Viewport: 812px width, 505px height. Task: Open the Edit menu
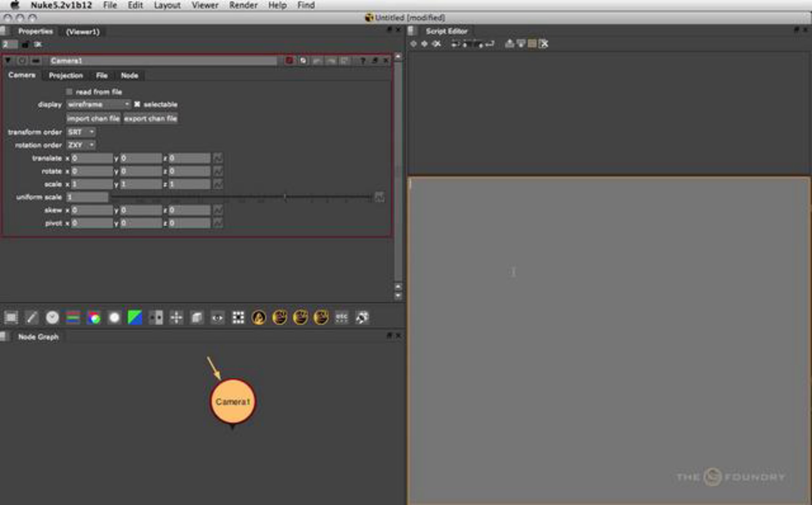pos(135,5)
